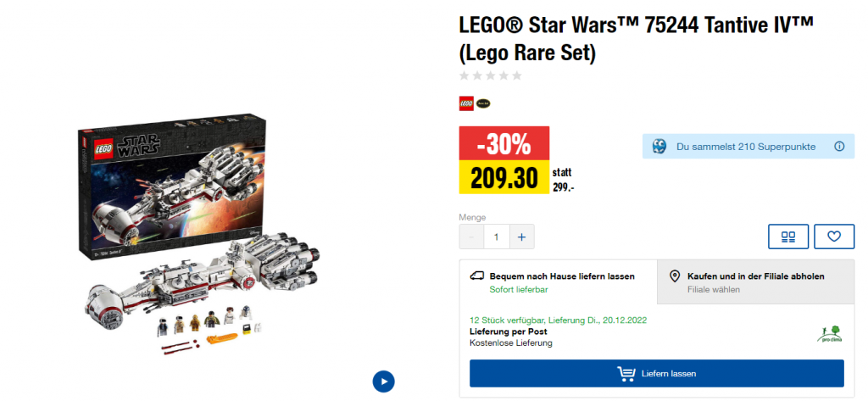Rate the product with the first star
868x401 pixels.
(x=465, y=76)
